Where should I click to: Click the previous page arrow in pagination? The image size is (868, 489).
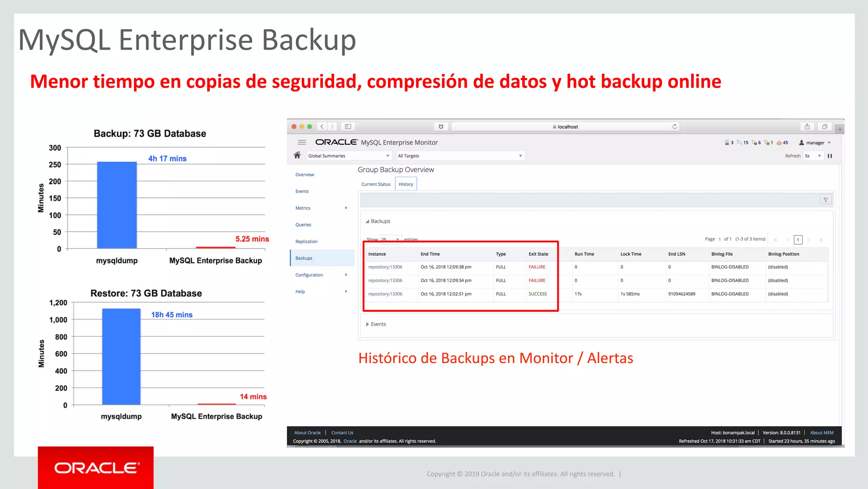coord(788,240)
